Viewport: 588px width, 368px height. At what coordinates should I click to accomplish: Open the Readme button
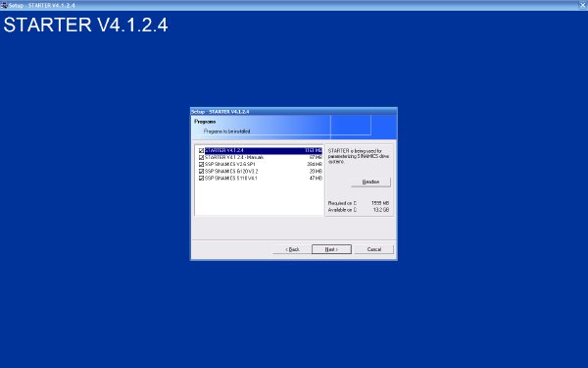(370, 182)
